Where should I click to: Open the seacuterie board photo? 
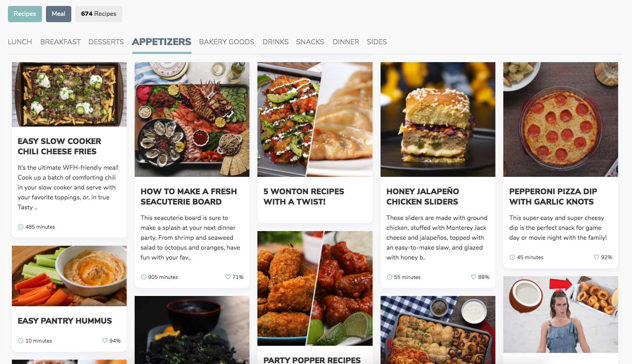pos(192,119)
